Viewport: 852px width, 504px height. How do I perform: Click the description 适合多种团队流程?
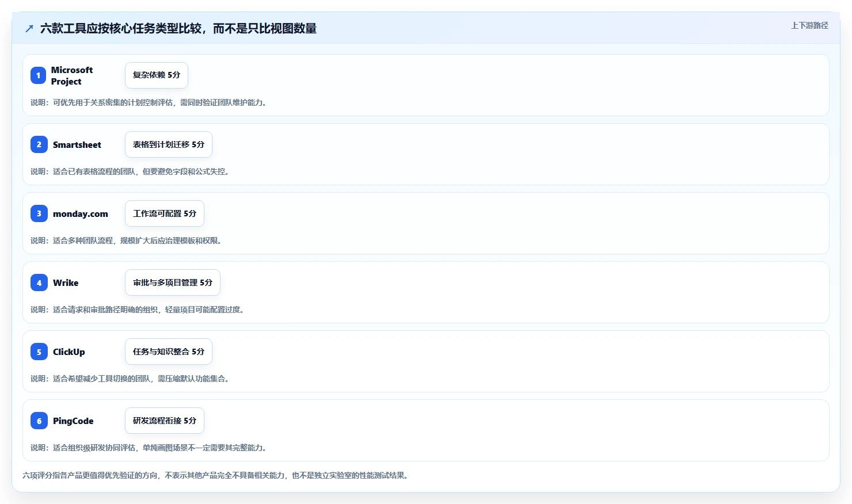click(x=83, y=240)
